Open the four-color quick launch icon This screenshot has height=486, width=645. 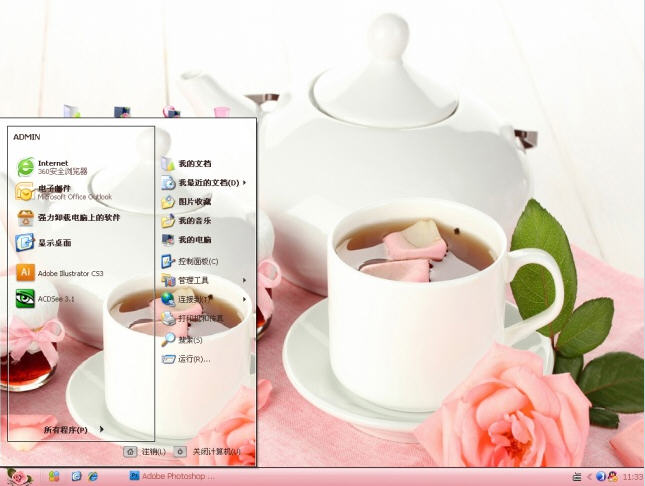click(54, 477)
